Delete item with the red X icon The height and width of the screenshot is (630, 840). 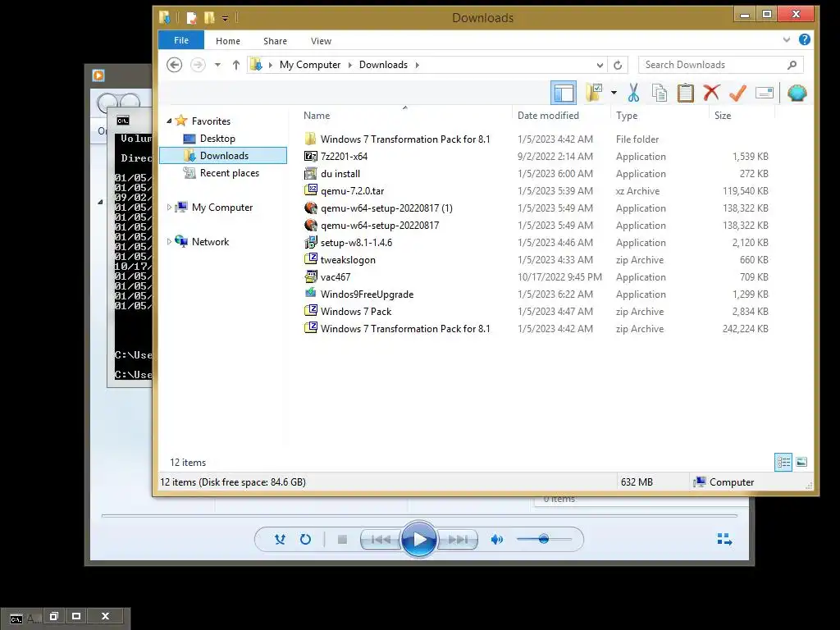click(x=711, y=92)
